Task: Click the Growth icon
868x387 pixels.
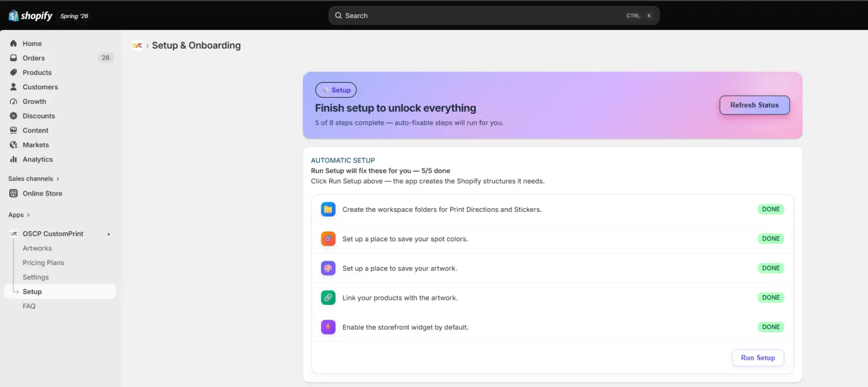Action: (14, 101)
